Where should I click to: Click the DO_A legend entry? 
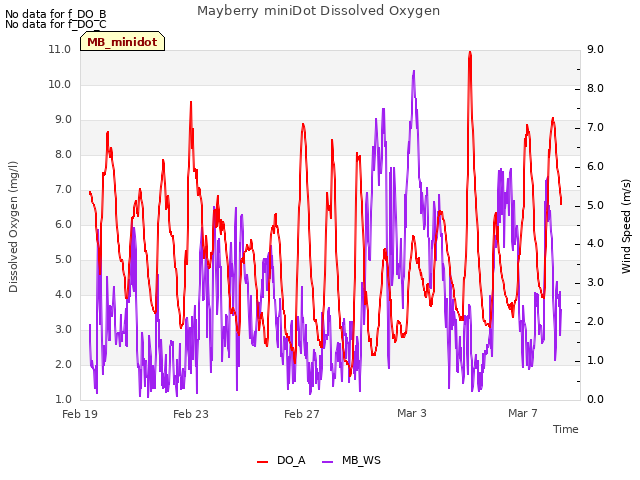tap(281, 460)
